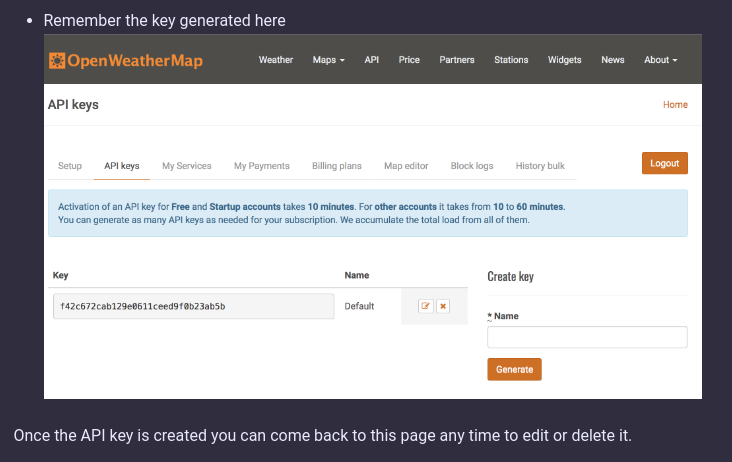Follow the Home breadcrumb link

675,105
